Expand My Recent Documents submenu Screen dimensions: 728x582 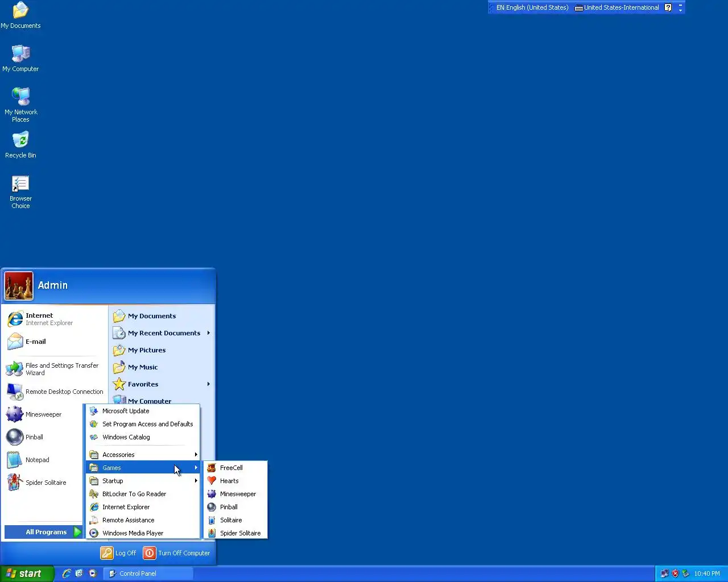pyautogui.click(x=162, y=333)
